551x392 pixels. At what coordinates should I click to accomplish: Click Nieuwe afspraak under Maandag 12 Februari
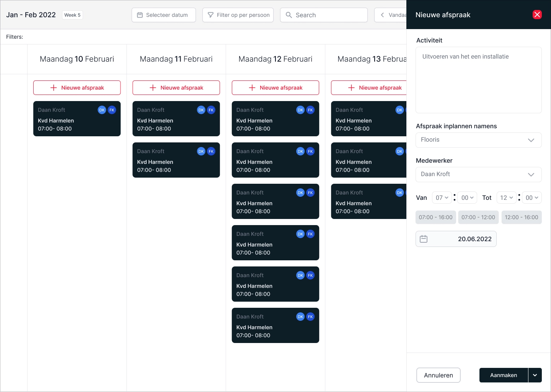pyautogui.click(x=275, y=88)
